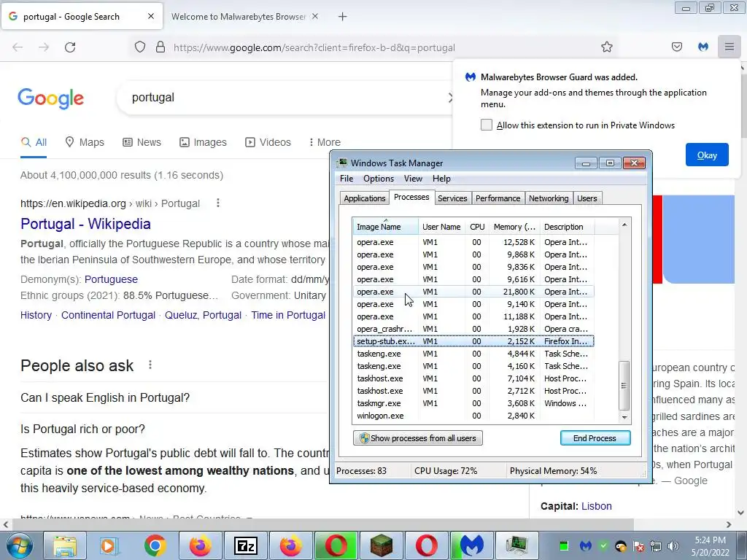
Task: Click Show processes from all users
Action: tap(418, 438)
